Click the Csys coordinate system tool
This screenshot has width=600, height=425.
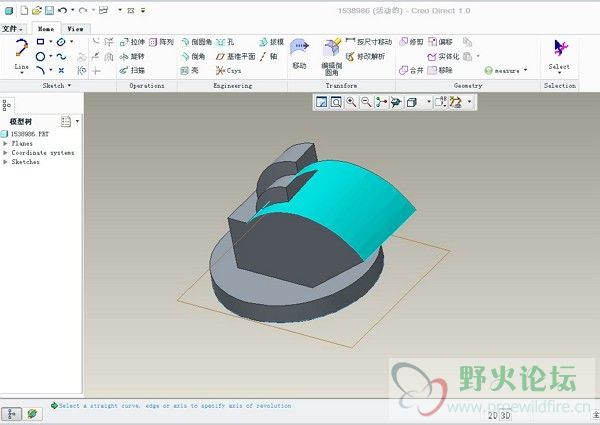pyautogui.click(x=228, y=70)
